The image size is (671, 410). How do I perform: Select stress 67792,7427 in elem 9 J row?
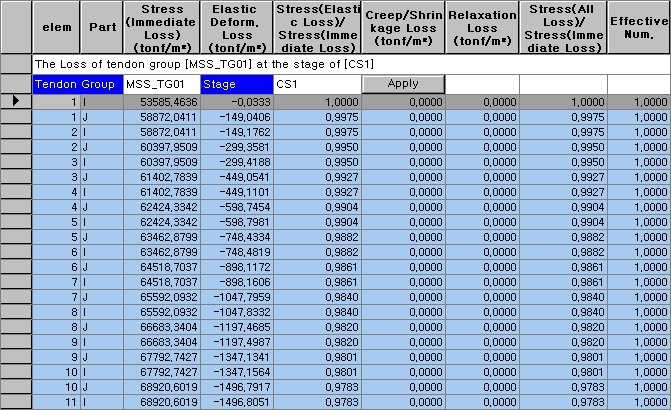click(x=162, y=357)
